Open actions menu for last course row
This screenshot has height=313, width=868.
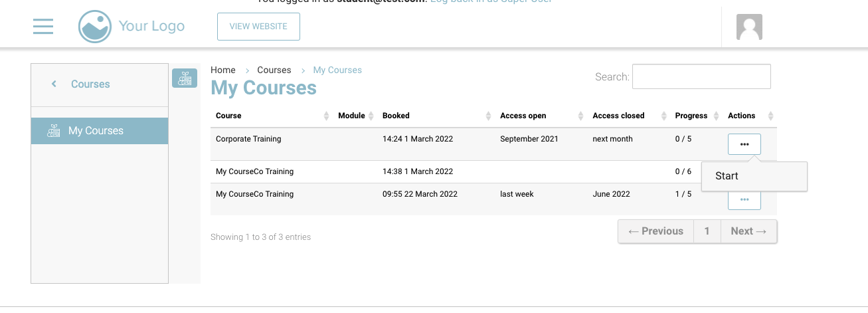point(744,199)
